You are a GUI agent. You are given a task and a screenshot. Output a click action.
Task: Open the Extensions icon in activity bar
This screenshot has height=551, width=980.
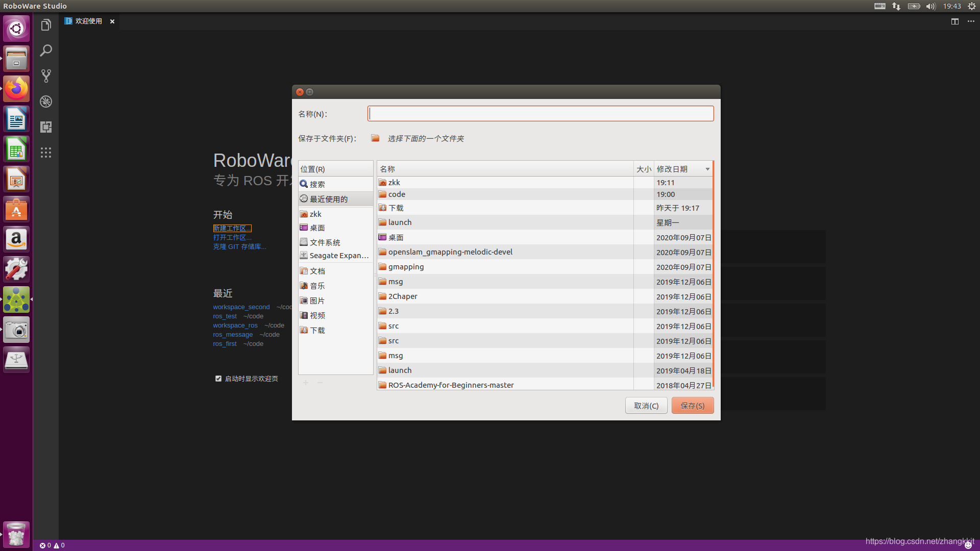(x=46, y=127)
